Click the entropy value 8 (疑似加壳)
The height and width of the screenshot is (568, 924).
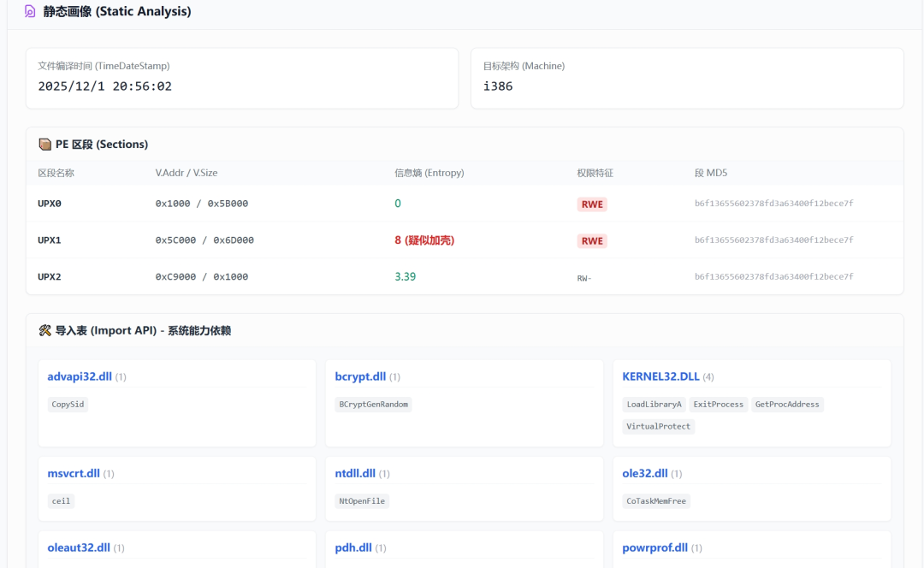[x=424, y=240]
